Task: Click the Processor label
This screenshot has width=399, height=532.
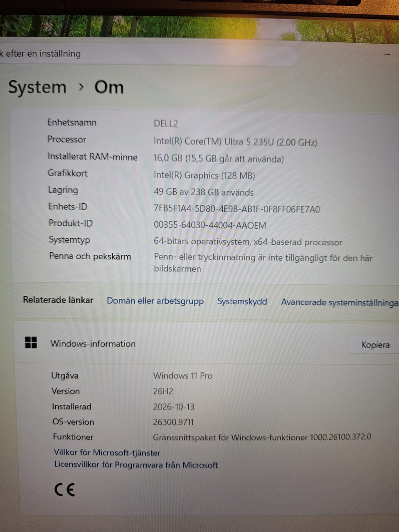Action: 67,139
